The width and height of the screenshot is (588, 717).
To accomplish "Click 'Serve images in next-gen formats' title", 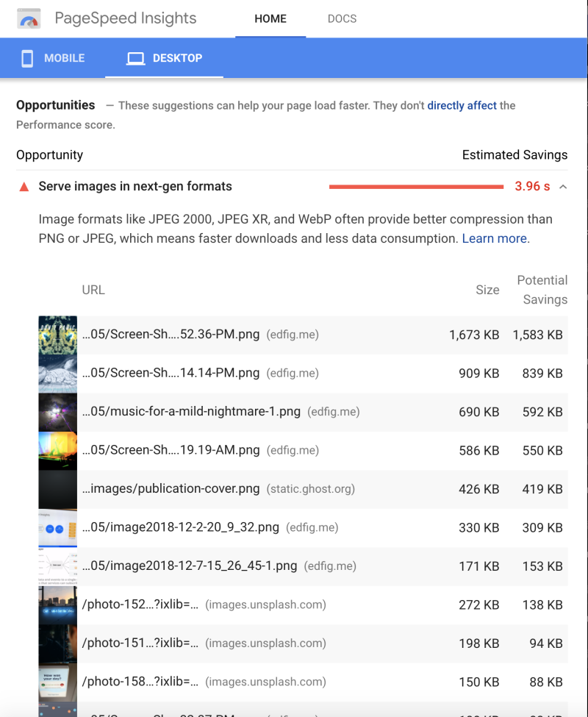I will click(135, 187).
